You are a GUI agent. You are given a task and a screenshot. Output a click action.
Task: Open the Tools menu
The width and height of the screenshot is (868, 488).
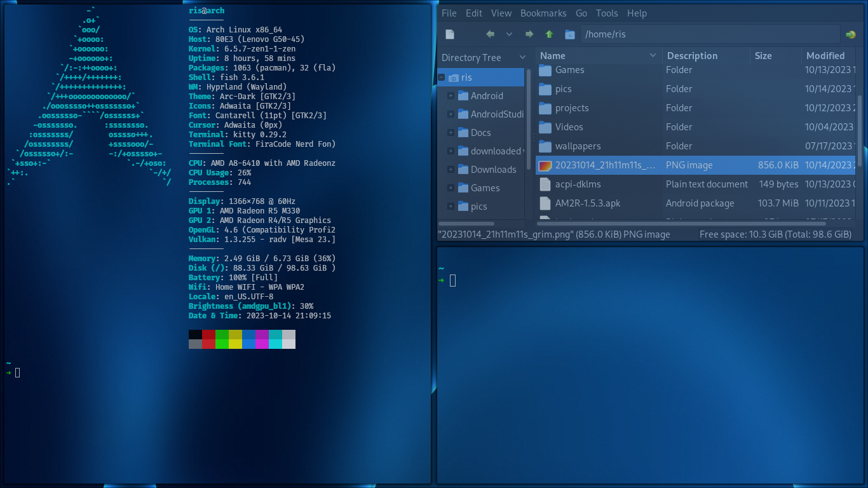pos(606,13)
